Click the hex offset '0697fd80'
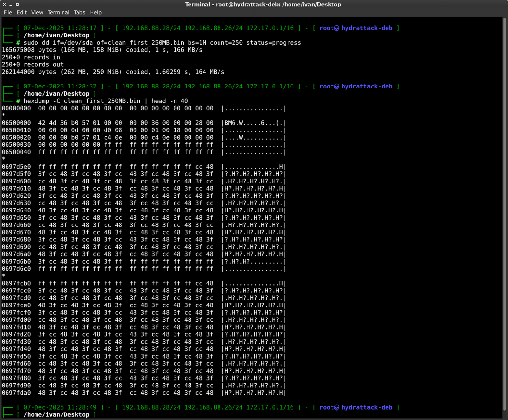Viewport: 508px width, 420px height. 16,378
